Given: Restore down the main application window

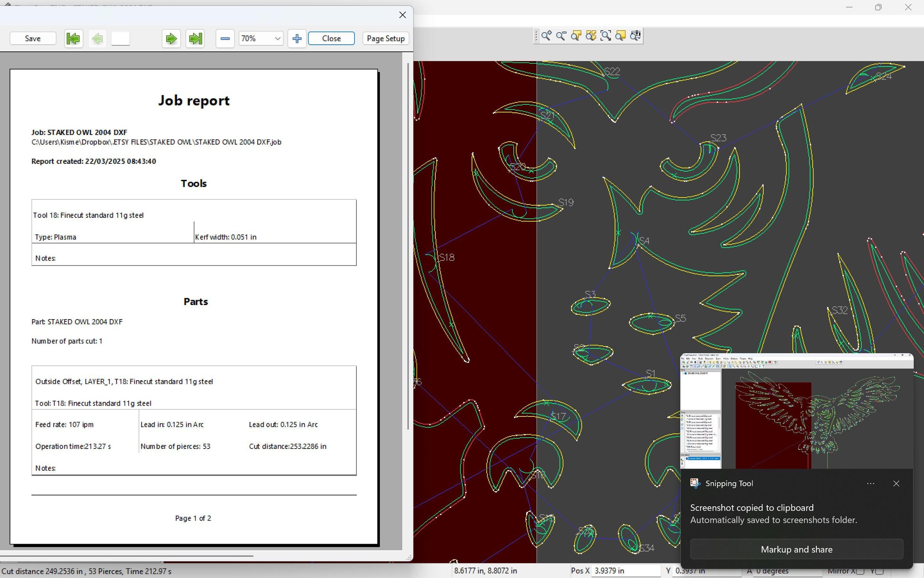Looking at the screenshot, I should tap(878, 7).
